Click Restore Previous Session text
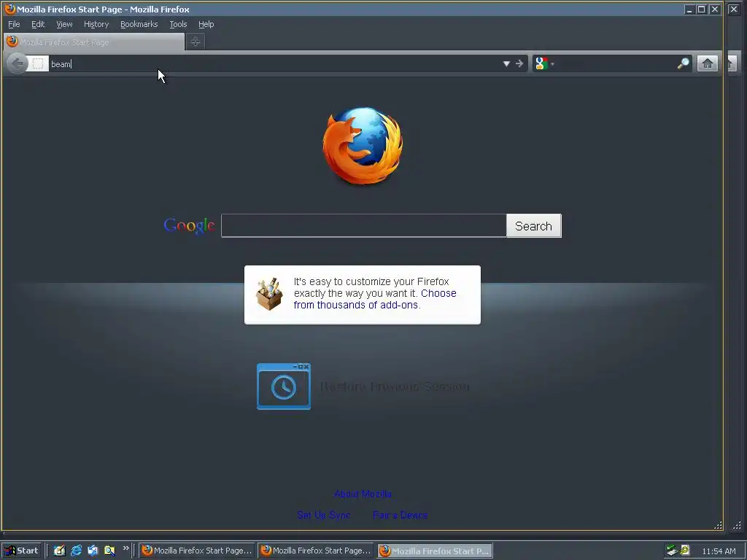Image resolution: width=747 pixels, height=560 pixels. [395, 386]
